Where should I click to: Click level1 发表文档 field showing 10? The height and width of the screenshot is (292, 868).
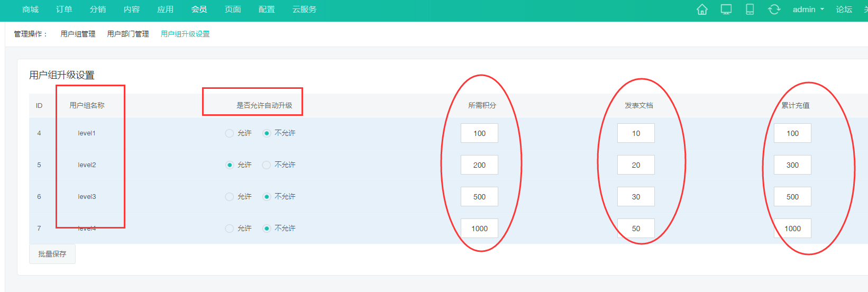coord(636,133)
